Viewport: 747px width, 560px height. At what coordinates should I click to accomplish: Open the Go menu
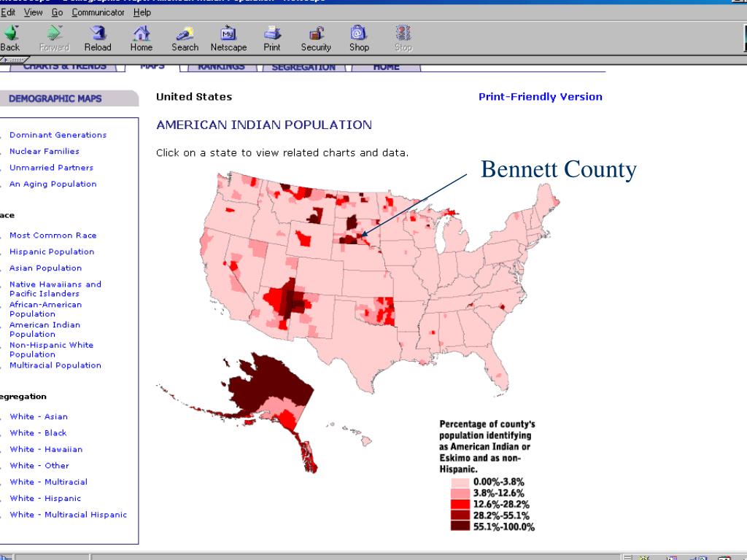57,12
